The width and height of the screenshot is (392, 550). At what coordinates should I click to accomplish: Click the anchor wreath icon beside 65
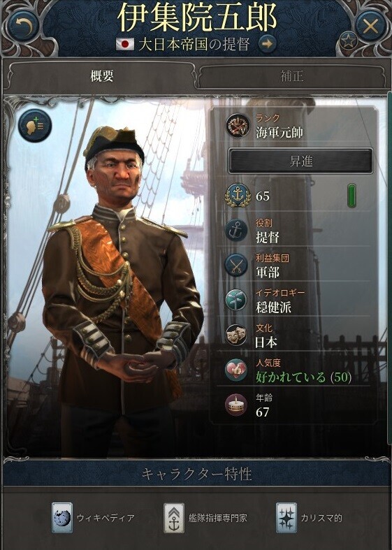click(238, 195)
